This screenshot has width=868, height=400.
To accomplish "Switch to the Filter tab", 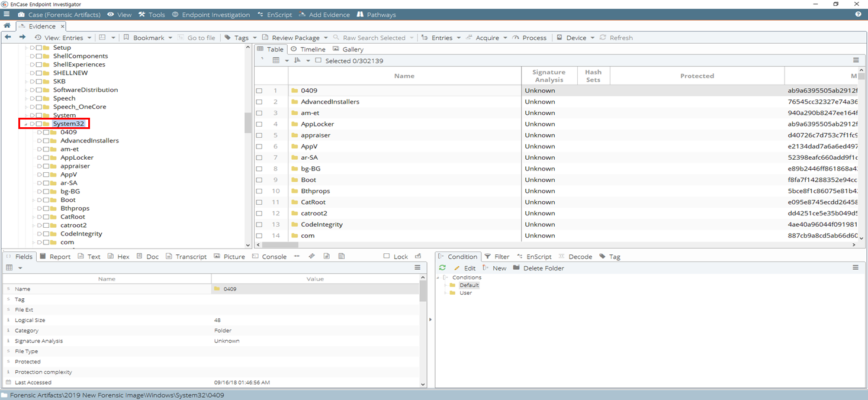I will tap(497, 256).
